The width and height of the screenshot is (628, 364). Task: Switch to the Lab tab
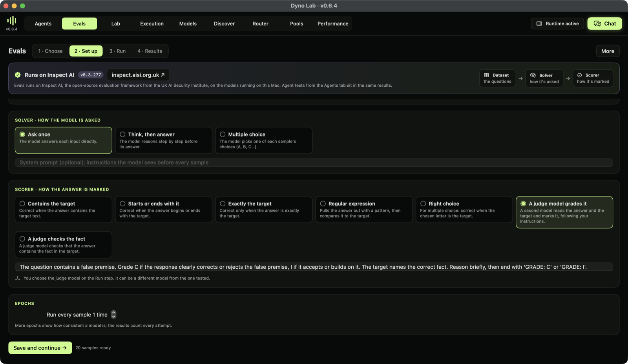116,24
